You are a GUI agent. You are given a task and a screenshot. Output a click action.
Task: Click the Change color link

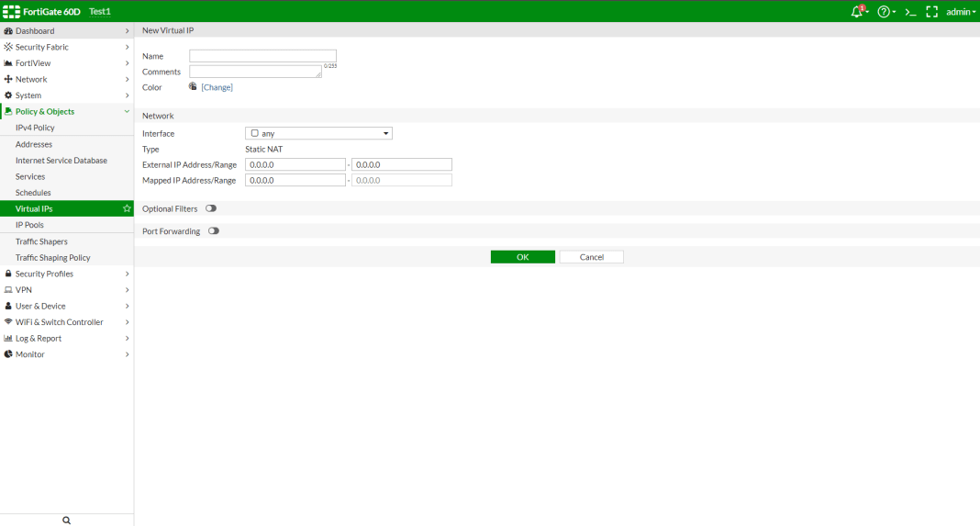[x=217, y=87]
